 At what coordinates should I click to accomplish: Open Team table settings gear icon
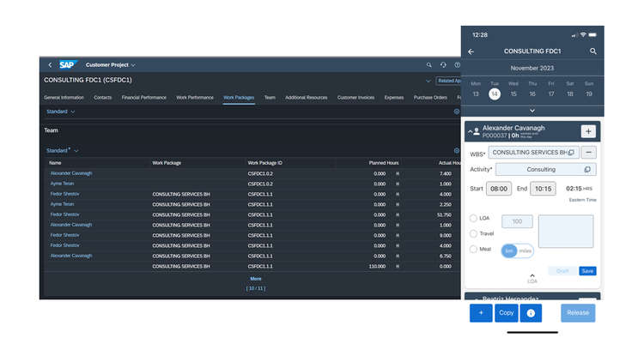point(456,151)
